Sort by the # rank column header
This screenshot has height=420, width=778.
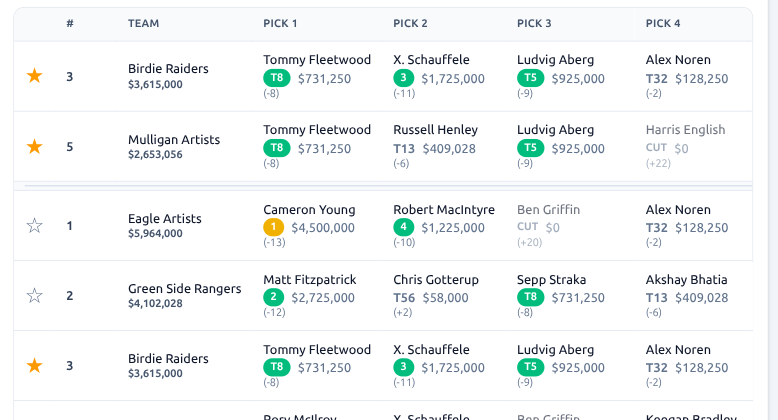(70, 23)
